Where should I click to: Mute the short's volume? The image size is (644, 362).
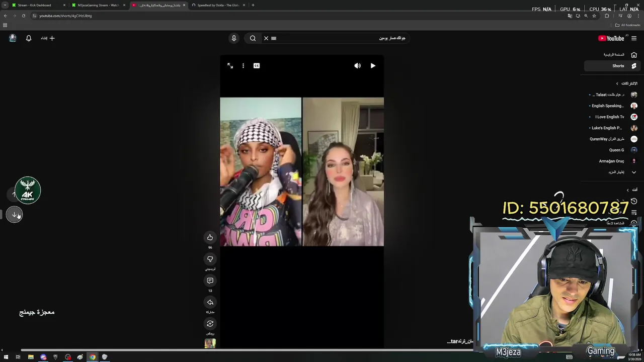point(357,65)
